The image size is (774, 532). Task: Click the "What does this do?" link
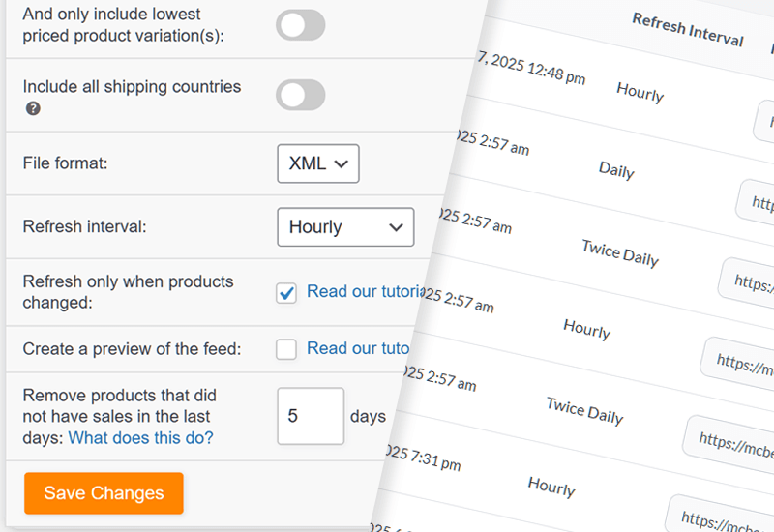click(x=140, y=438)
